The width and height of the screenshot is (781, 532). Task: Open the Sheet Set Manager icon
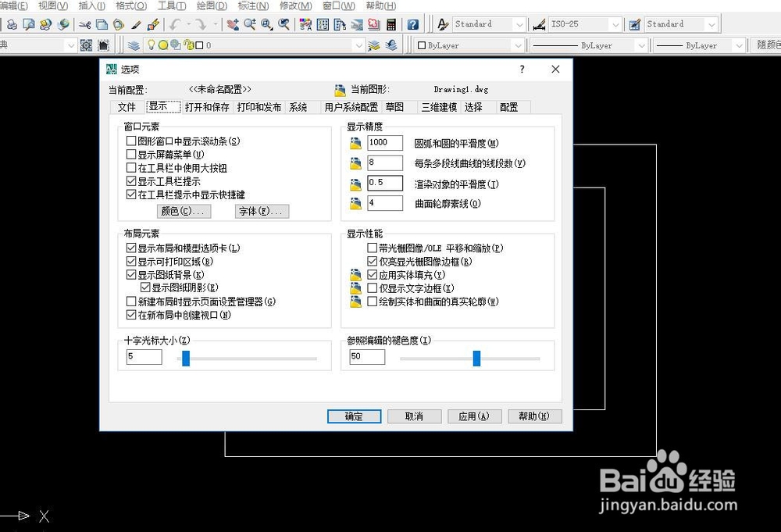pyautogui.click(x=357, y=24)
